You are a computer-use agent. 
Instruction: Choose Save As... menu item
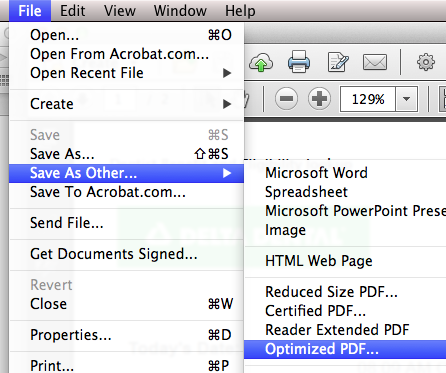click(127, 154)
